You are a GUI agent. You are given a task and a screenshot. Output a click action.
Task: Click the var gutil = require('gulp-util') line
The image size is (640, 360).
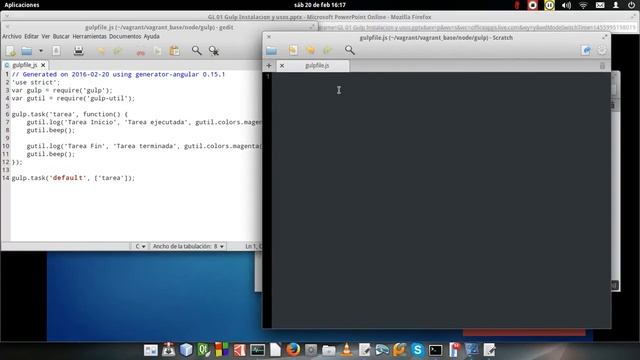pos(73,98)
